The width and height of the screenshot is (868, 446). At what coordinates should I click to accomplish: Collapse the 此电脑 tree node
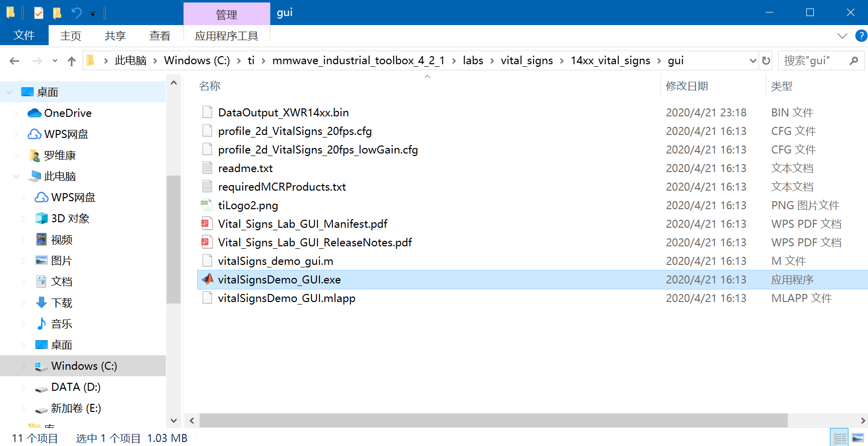tap(17, 176)
